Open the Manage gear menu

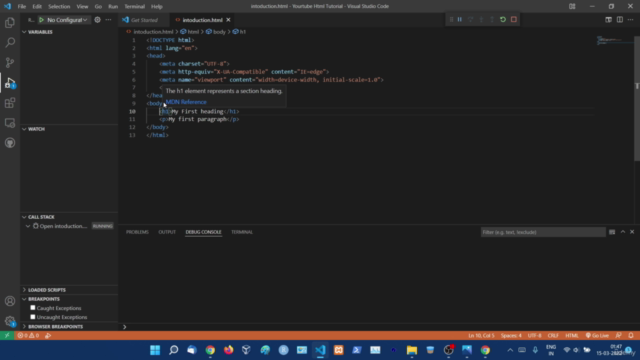click(x=10, y=321)
